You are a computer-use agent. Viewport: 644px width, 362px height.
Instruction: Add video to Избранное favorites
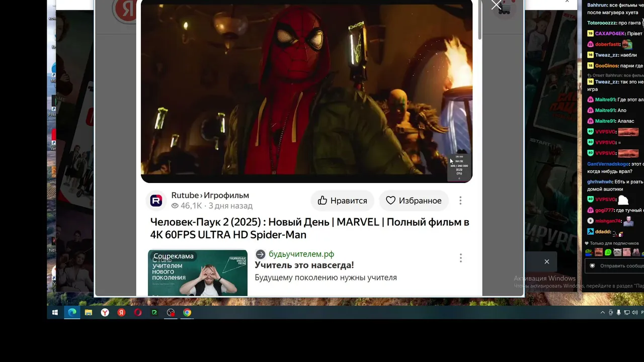tap(414, 201)
